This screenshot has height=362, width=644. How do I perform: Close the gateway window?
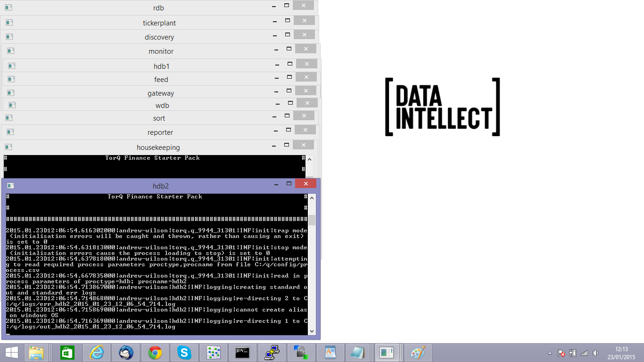(305, 90)
